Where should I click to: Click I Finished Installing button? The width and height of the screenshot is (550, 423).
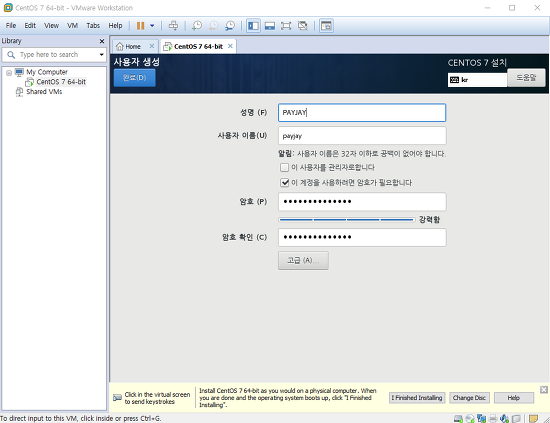(417, 398)
